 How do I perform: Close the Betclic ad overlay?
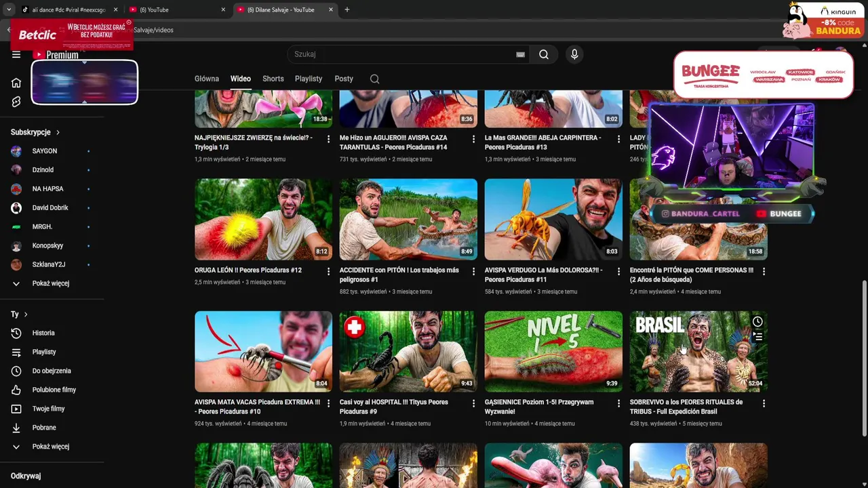tap(129, 22)
